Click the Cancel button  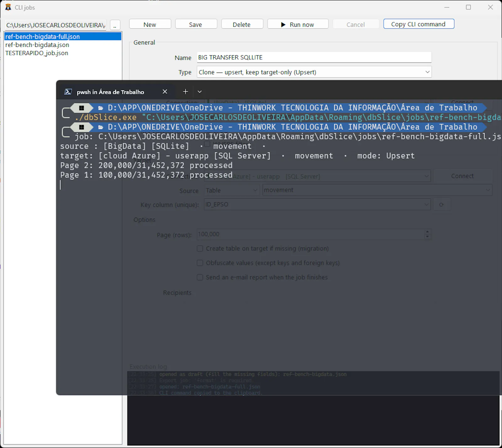click(x=356, y=24)
